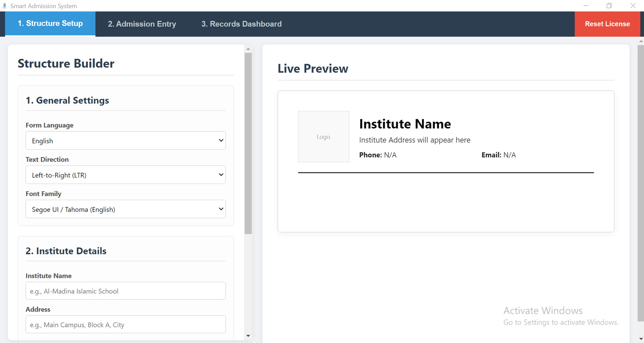Close the Smart Admission System window
This screenshot has width=644, height=343.
point(633,6)
